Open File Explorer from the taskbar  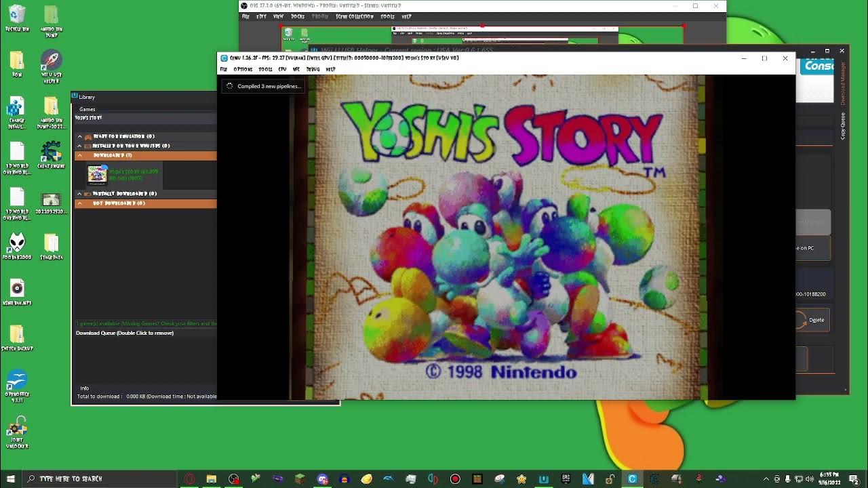212,479
